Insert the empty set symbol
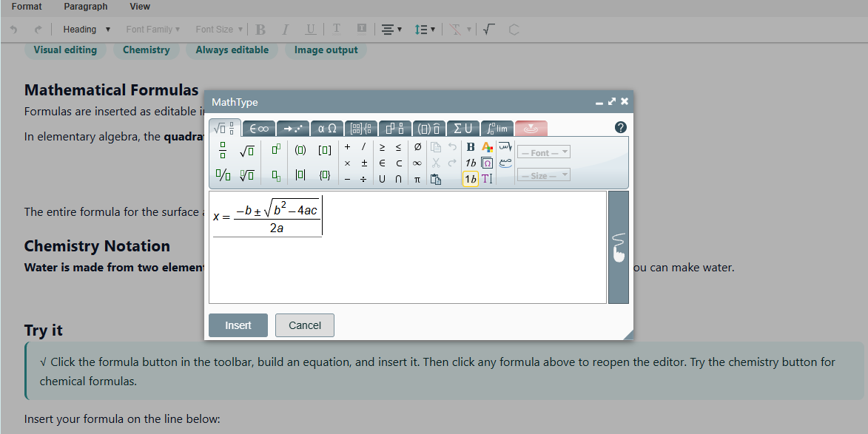The image size is (868, 434). (x=417, y=147)
